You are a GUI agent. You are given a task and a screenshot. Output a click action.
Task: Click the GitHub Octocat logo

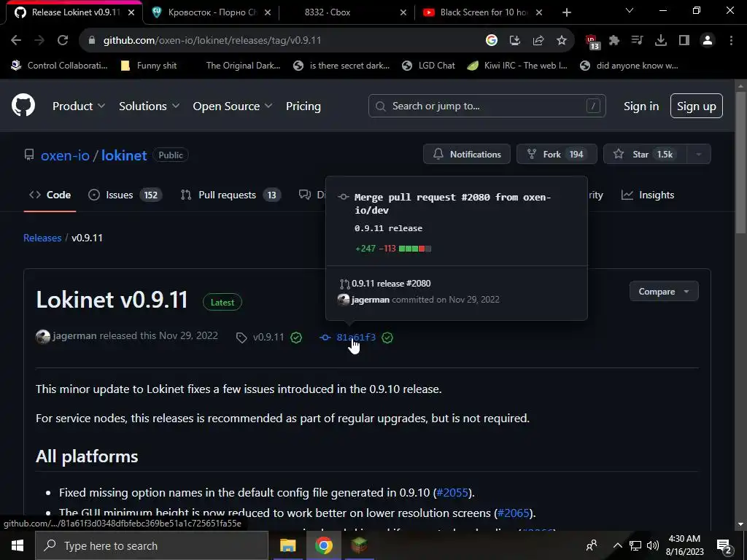coord(23,105)
